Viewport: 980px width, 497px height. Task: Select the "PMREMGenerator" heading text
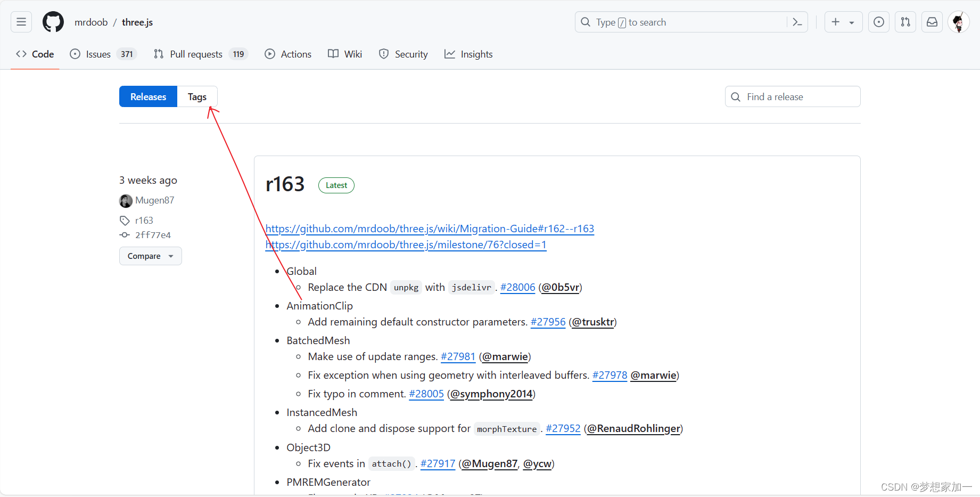click(328, 482)
